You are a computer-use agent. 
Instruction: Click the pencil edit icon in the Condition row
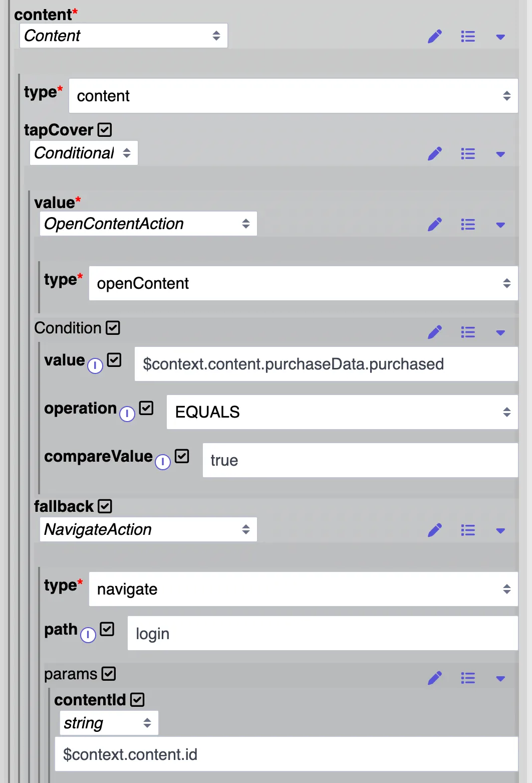[x=435, y=332]
